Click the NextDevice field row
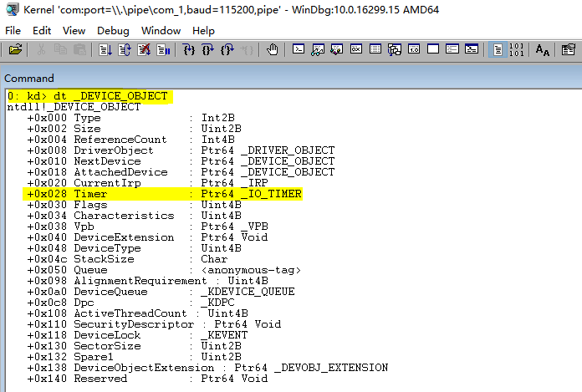 click(181, 161)
